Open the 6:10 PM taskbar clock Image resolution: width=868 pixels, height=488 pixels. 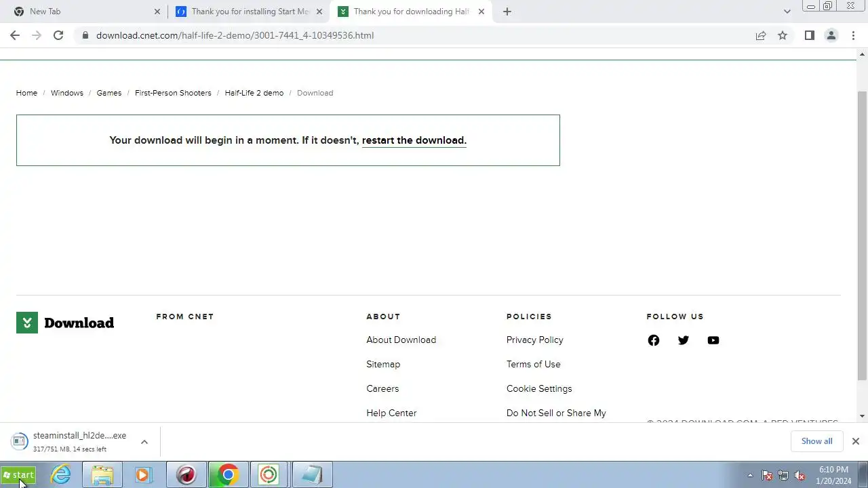tap(833, 475)
